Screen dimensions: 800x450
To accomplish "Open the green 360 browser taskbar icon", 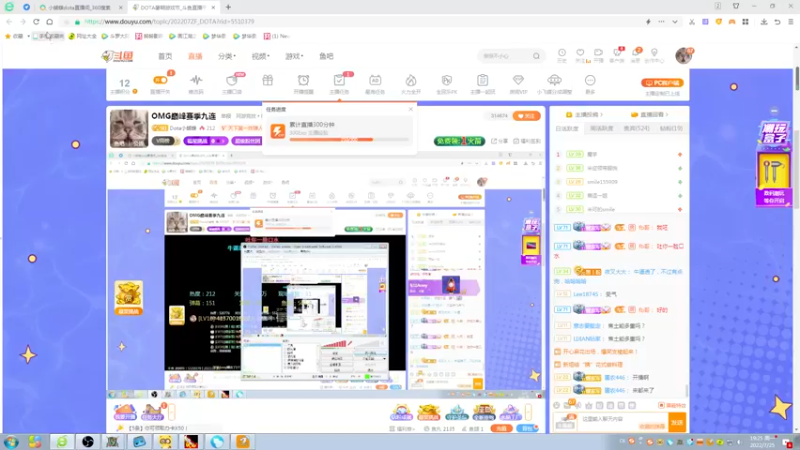I will pos(62,441).
